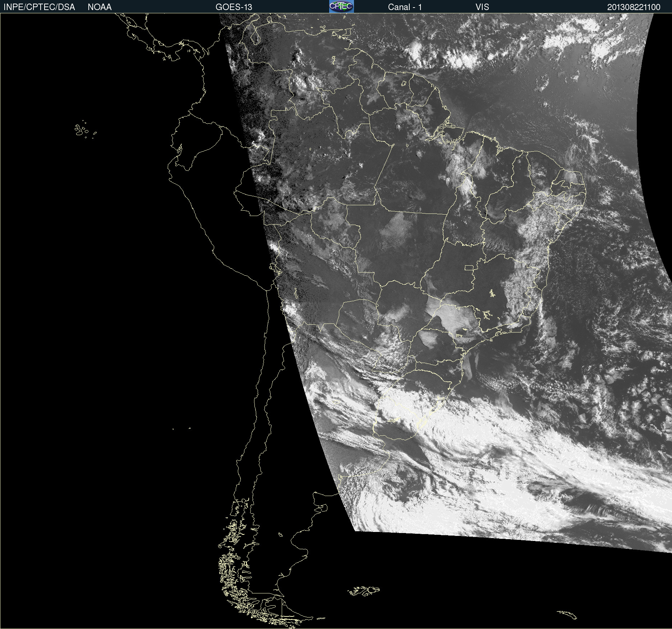Click the 201308221100 timestamp
672x629 pixels.
pyautogui.click(x=634, y=7)
